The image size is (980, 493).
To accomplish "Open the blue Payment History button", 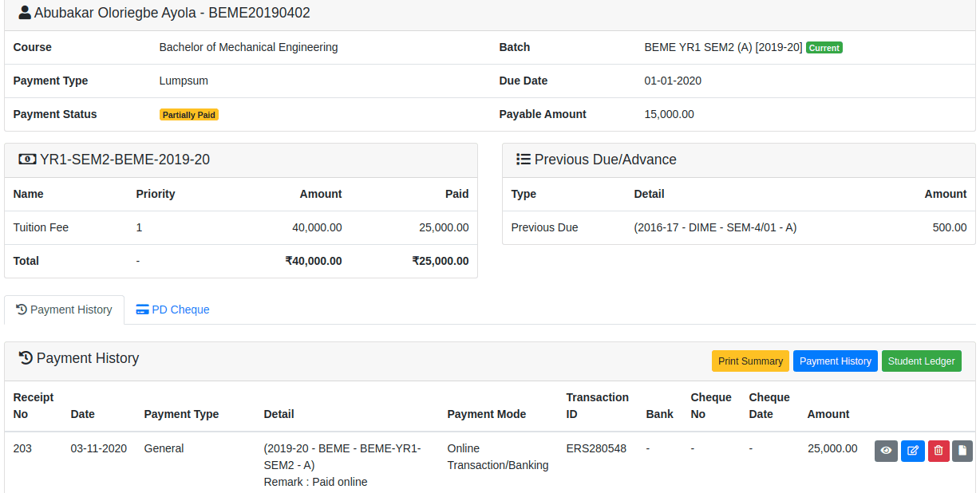I will [x=835, y=361].
